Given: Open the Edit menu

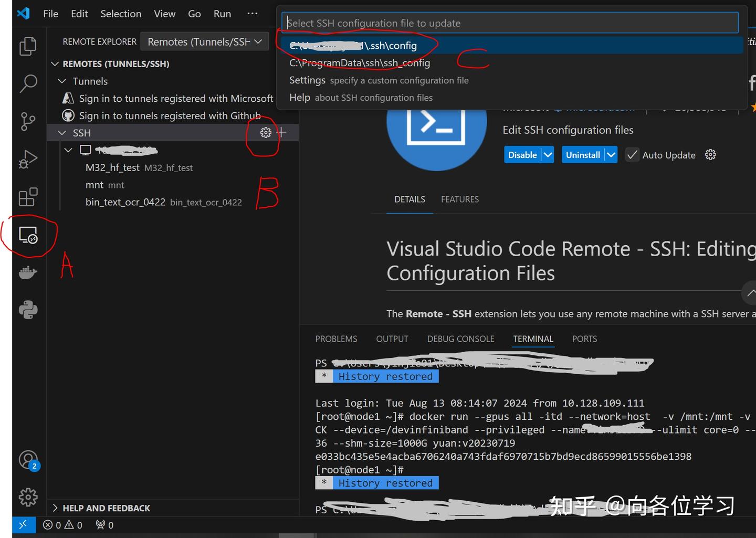Looking at the screenshot, I should 79,14.
